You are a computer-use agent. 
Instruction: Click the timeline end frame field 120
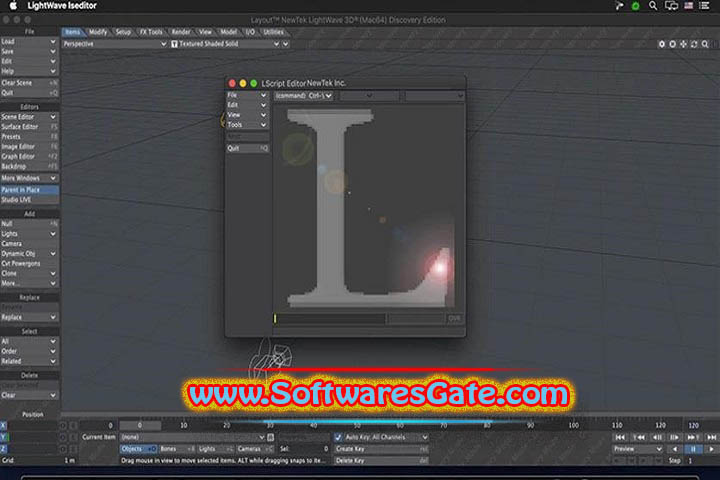pyautogui.click(x=694, y=425)
